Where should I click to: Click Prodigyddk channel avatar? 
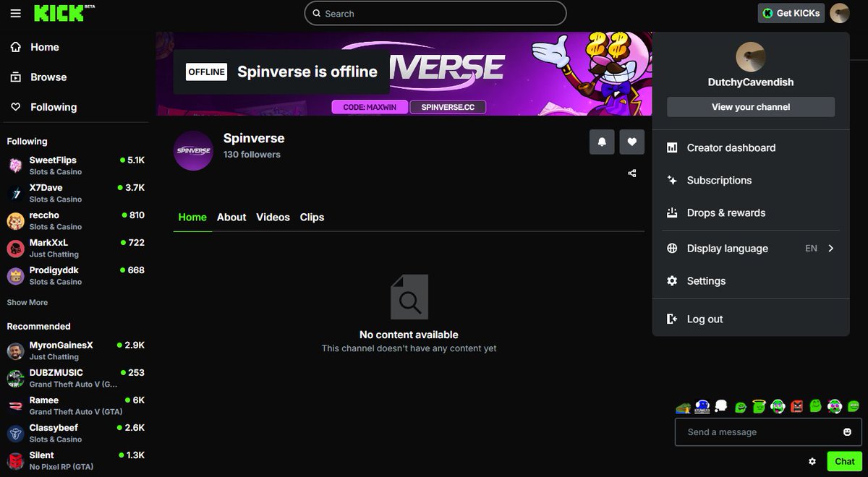(x=15, y=275)
